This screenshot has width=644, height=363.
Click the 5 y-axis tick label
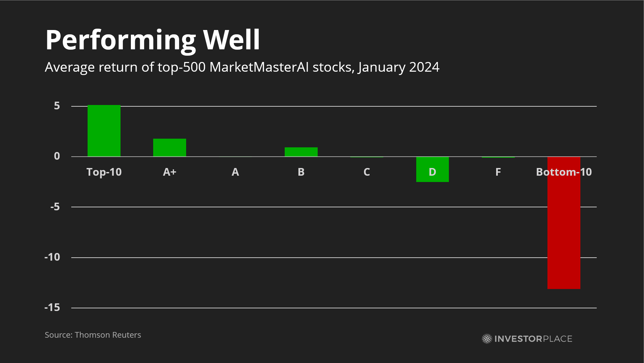pyautogui.click(x=57, y=106)
